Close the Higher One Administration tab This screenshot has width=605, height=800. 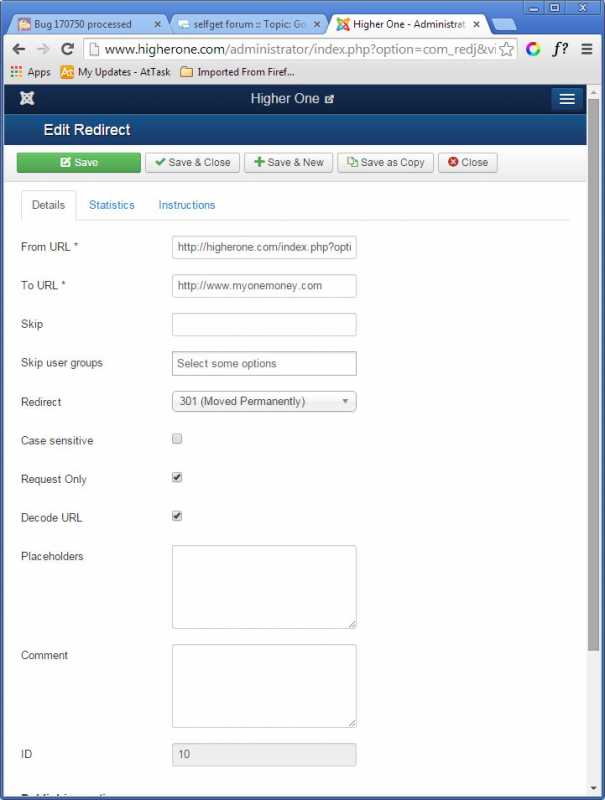click(476, 24)
